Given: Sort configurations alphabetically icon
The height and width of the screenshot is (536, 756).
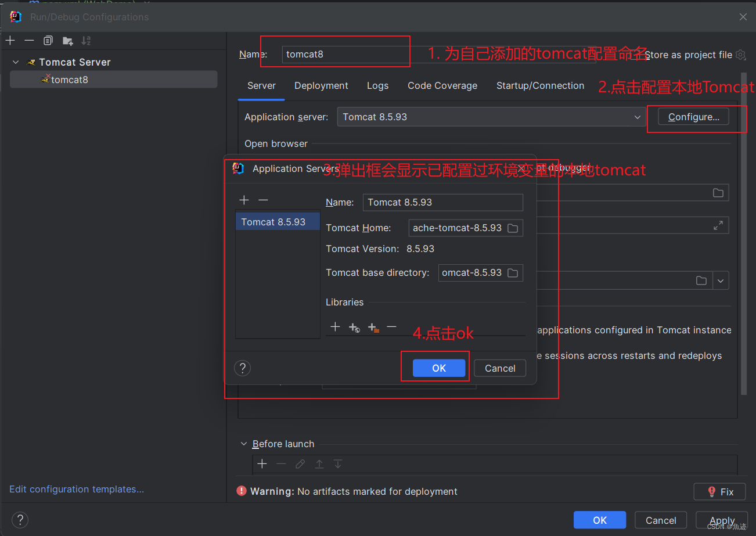Looking at the screenshot, I should 86,41.
